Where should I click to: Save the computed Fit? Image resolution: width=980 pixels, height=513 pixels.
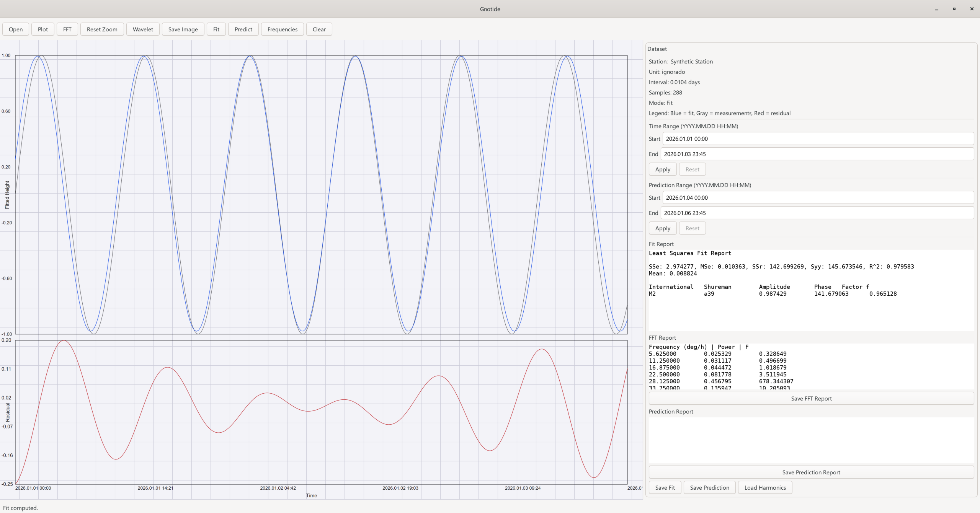[x=665, y=487]
